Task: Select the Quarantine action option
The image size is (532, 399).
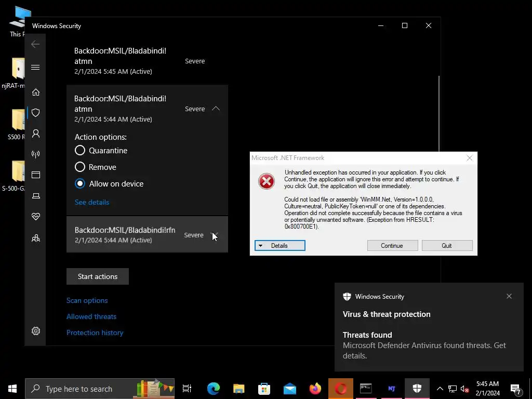Action: click(80, 150)
